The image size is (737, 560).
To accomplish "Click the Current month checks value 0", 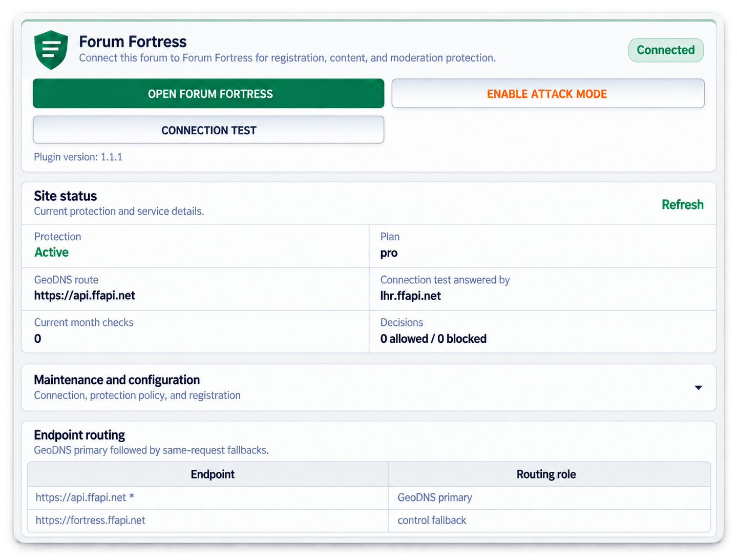I will [37, 339].
